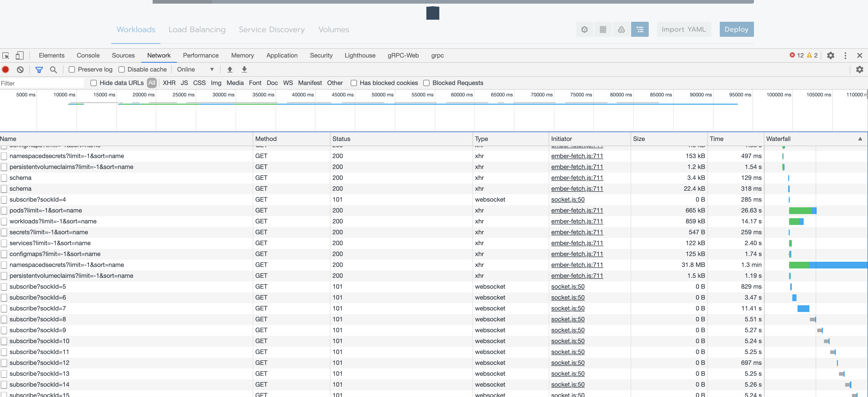868x397 pixels.
Task: Open network search with the magnifier icon
Action: coord(54,69)
